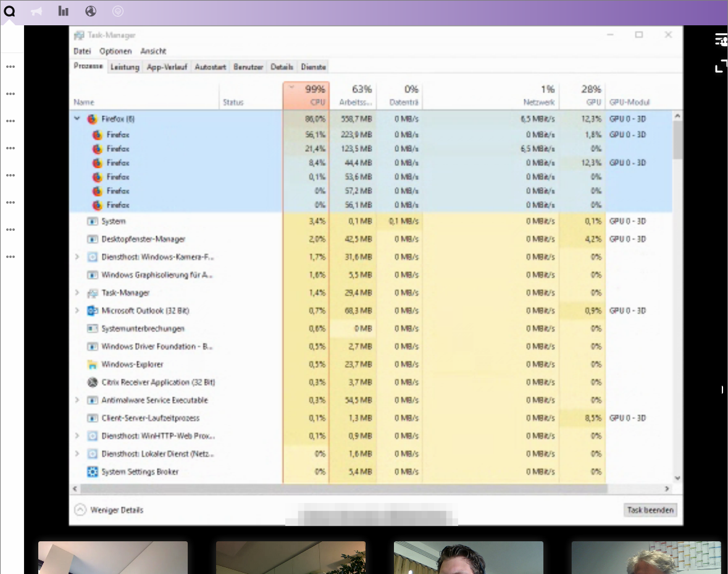Select the Firefox child process using 8,4% CPU

coord(370,163)
